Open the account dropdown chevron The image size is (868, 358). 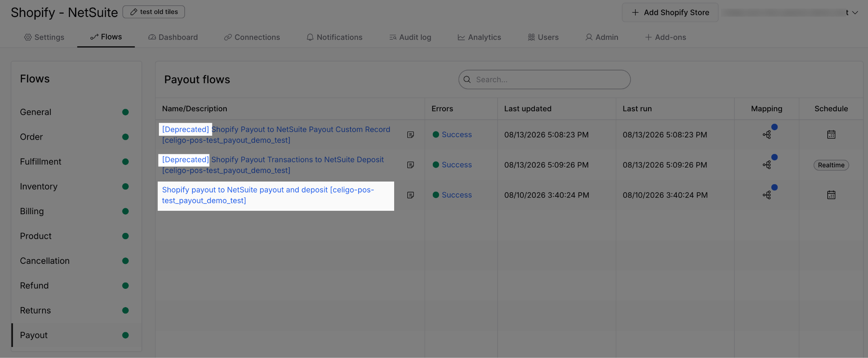click(x=855, y=13)
